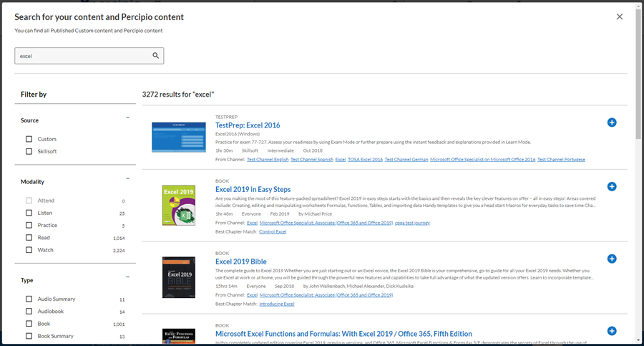
Task: Click the Excel 2019 in Easy Steps cover
Action: click(179, 206)
